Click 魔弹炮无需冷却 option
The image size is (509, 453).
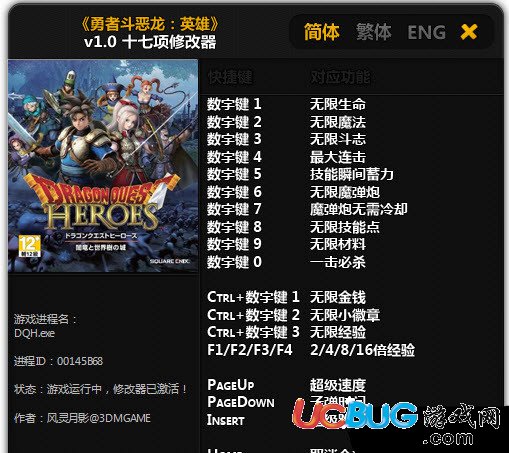[359, 209]
